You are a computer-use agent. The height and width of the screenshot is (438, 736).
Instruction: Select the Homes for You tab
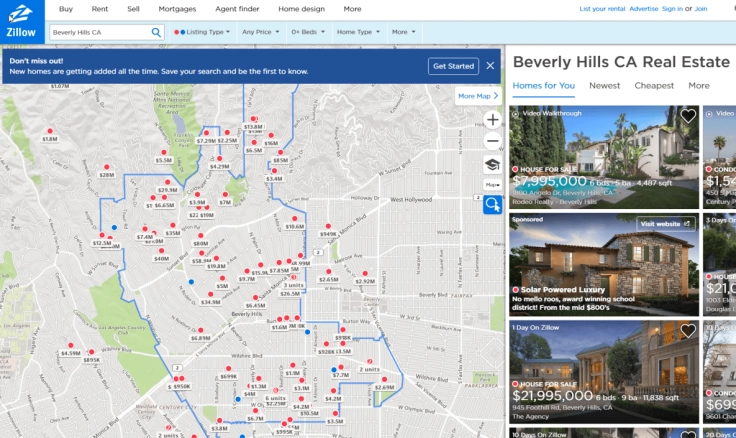coord(544,85)
